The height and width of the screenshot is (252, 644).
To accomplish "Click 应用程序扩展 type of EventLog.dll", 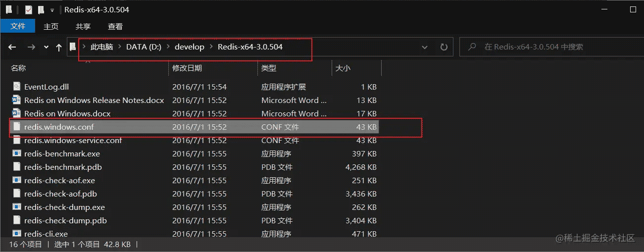I will tap(284, 87).
